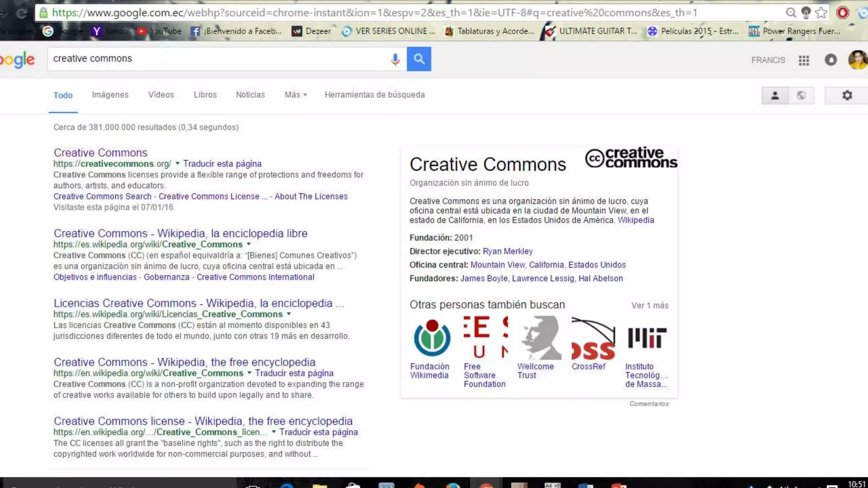868x488 pixels.
Task: Open the notifications bell
Action: tap(830, 60)
